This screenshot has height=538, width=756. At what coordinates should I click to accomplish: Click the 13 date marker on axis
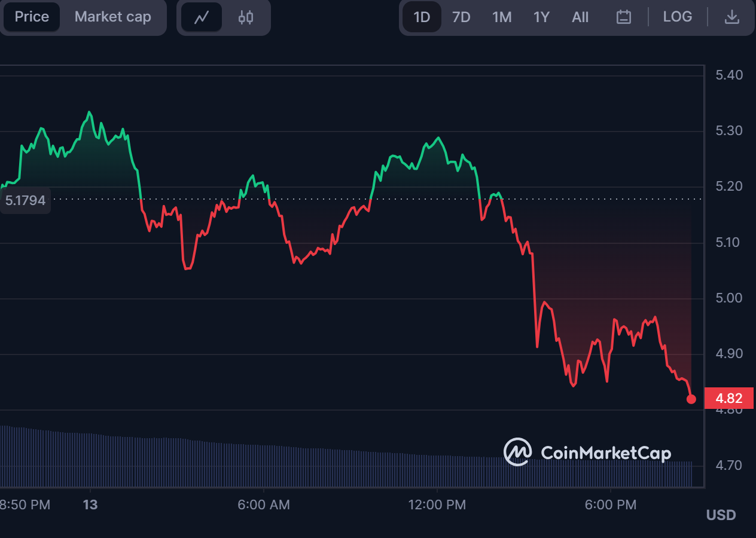90,505
